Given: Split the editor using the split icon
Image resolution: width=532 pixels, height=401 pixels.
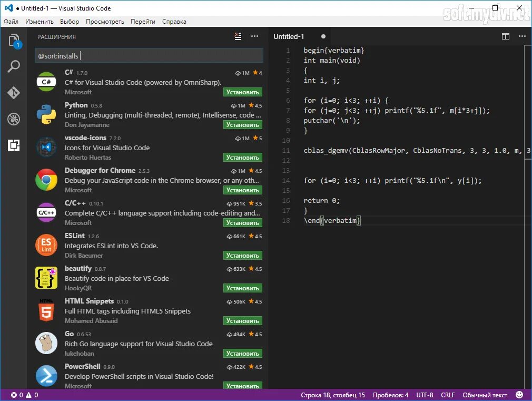Looking at the screenshot, I should point(506,36).
